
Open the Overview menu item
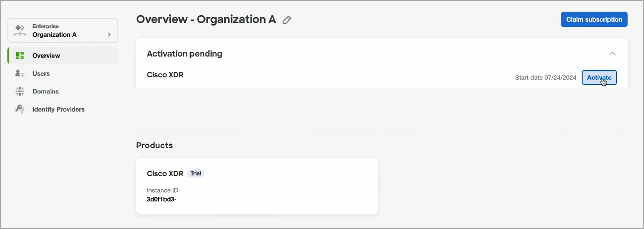click(x=63, y=56)
